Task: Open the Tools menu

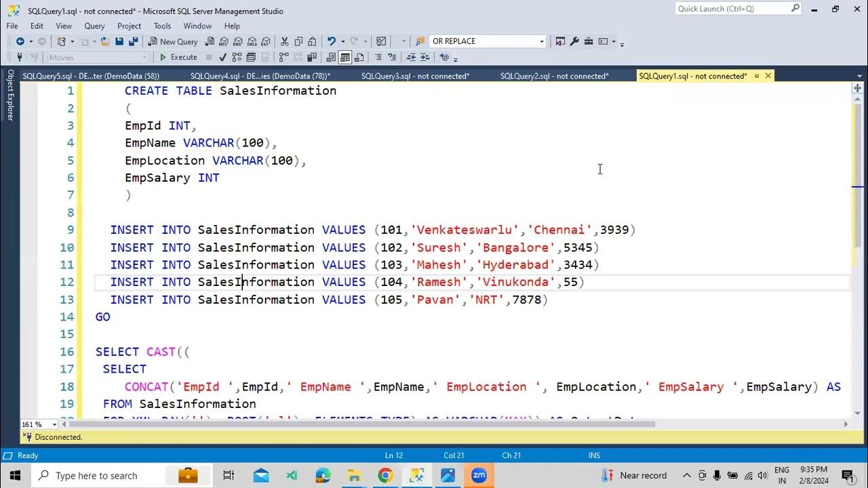Action: click(x=162, y=26)
